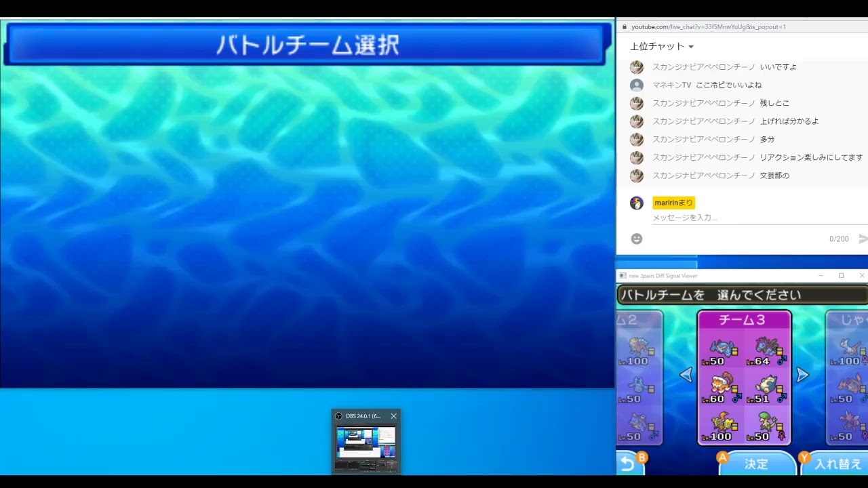Image resolution: width=868 pixels, height=488 pixels.
Task: Click the right arrow to next team
Action: pyautogui.click(x=802, y=375)
